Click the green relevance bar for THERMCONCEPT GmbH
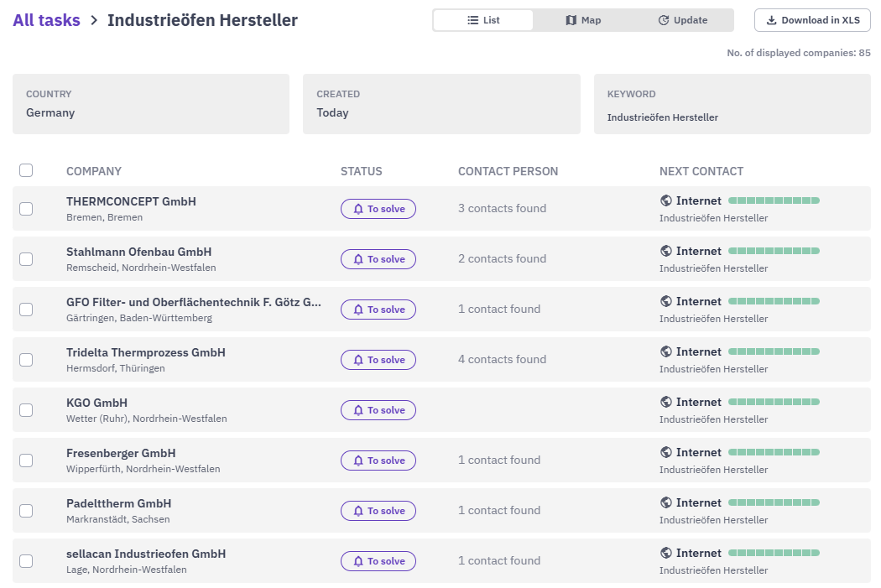This screenshot has height=588, width=881. (774, 200)
